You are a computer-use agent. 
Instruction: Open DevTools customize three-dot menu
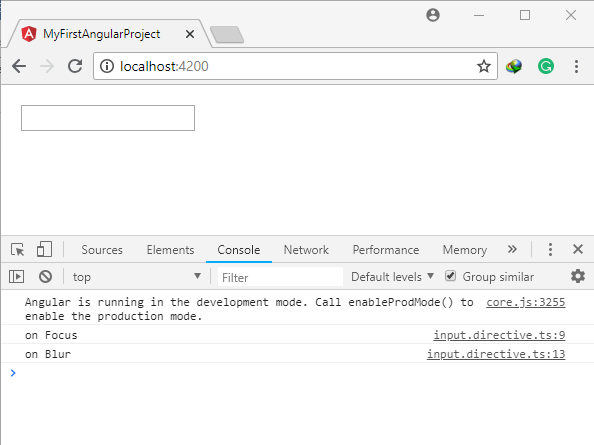(550, 250)
